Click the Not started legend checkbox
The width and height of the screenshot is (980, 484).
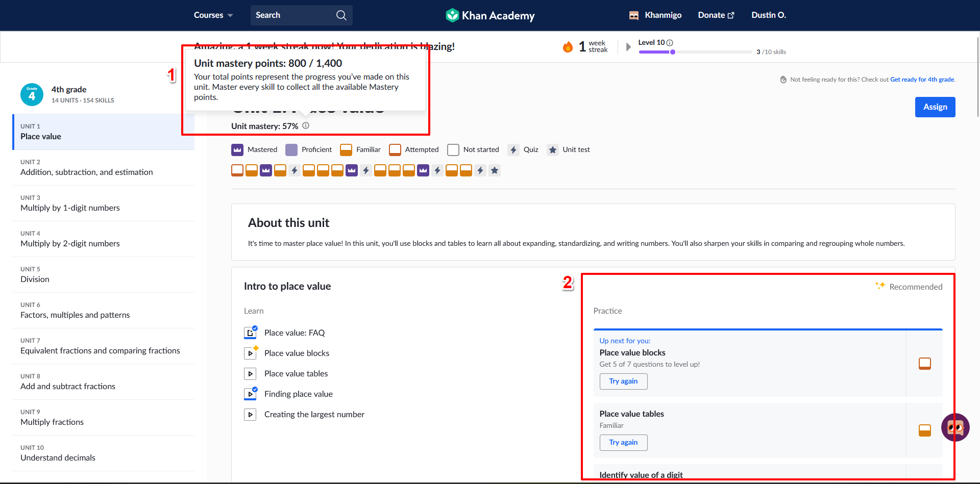(x=453, y=149)
